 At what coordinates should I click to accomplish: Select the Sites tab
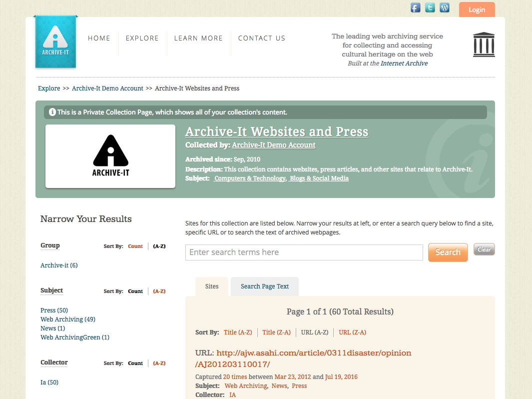tap(212, 286)
